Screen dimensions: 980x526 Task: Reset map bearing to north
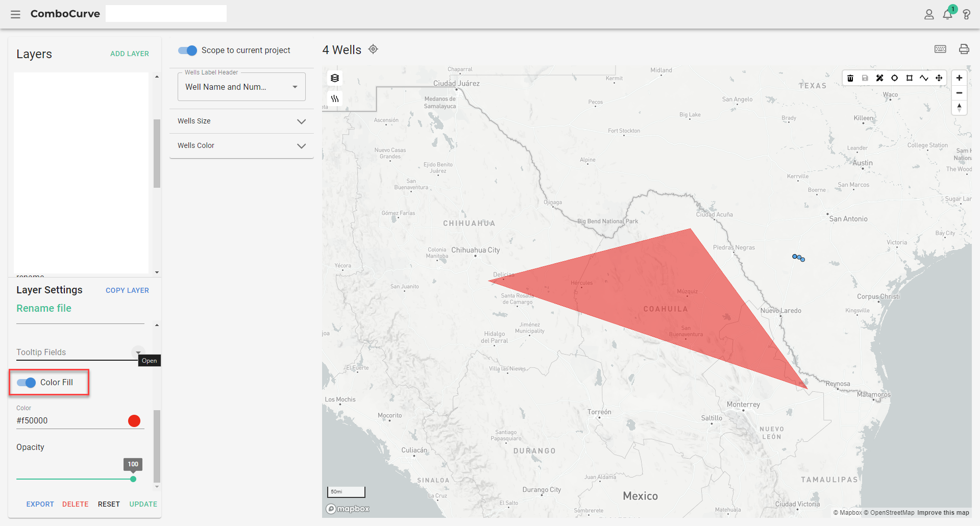959,108
